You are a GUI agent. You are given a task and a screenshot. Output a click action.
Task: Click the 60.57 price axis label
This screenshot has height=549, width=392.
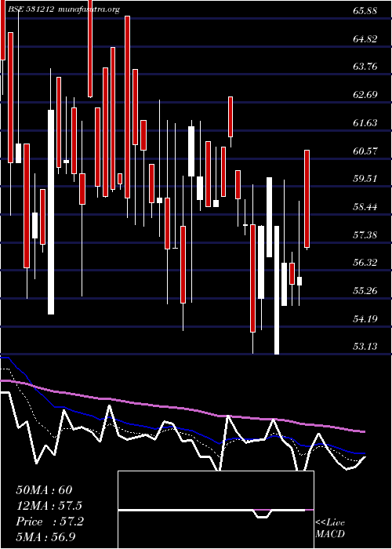[x=365, y=151]
